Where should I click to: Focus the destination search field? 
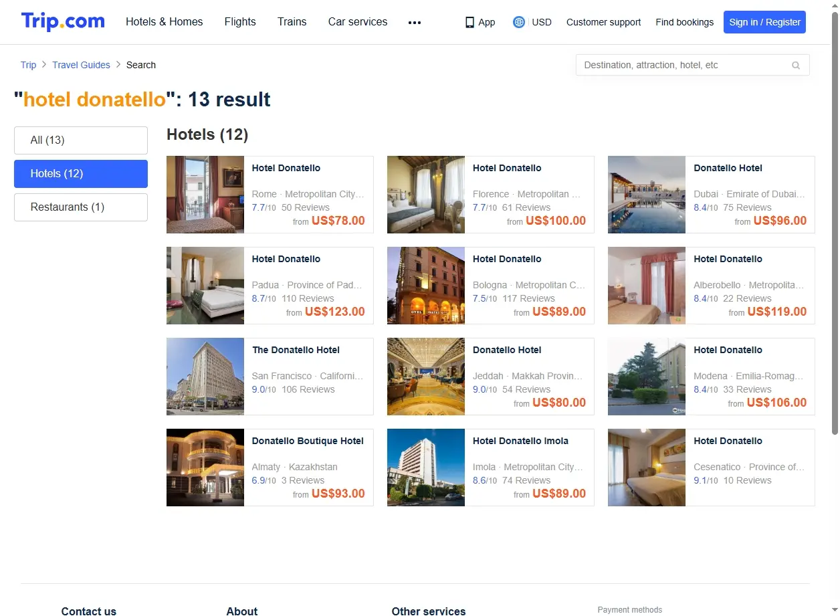point(693,65)
